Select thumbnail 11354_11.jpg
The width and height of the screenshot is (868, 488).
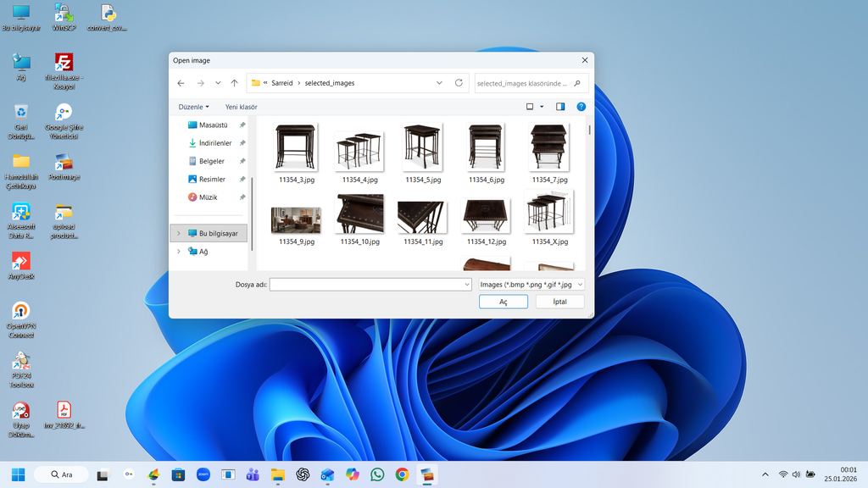coord(423,218)
